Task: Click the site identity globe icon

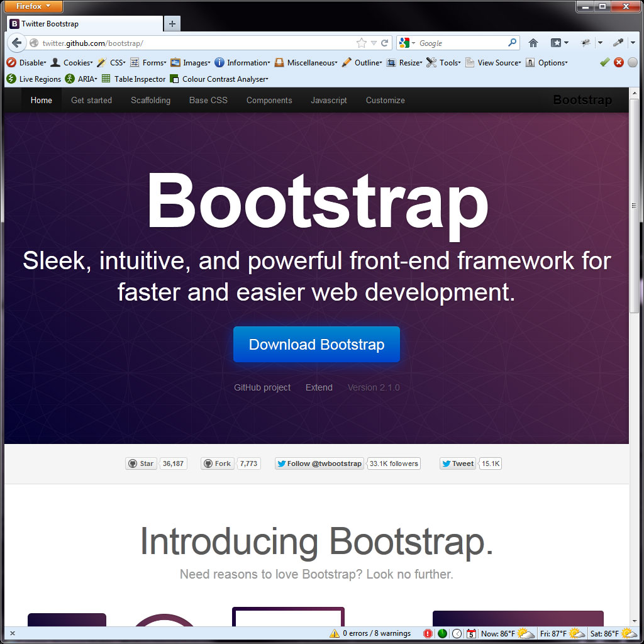Action: [x=34, y=43]
